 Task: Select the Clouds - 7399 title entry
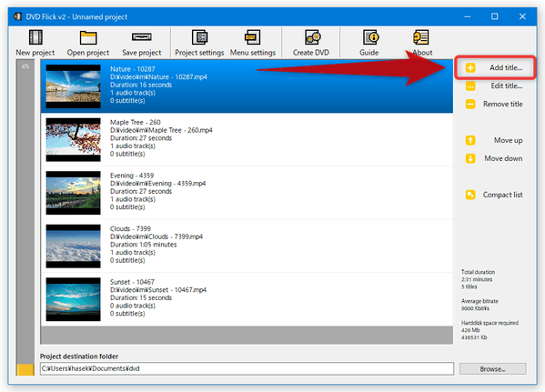(x=247, y=246)
